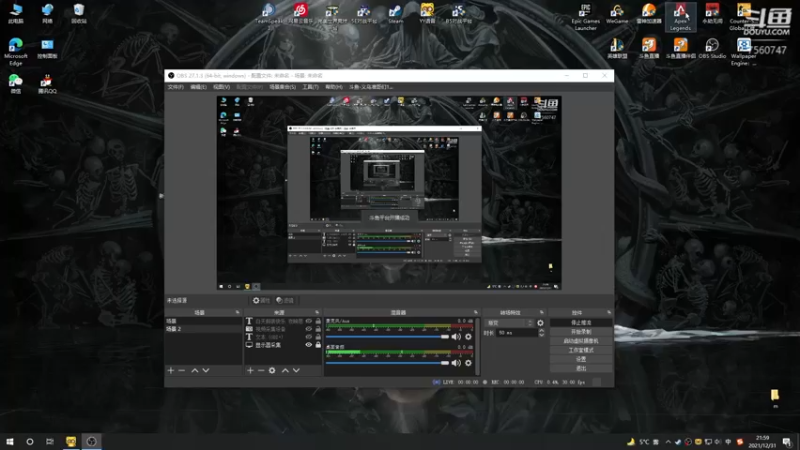
Task: Add a new source with the plus icon
Action: (x=250, y=370)
